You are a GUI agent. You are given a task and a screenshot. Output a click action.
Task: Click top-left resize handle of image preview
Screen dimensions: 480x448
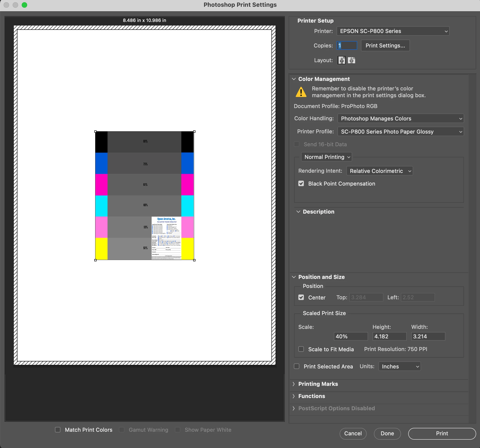(x=95, y=132)
